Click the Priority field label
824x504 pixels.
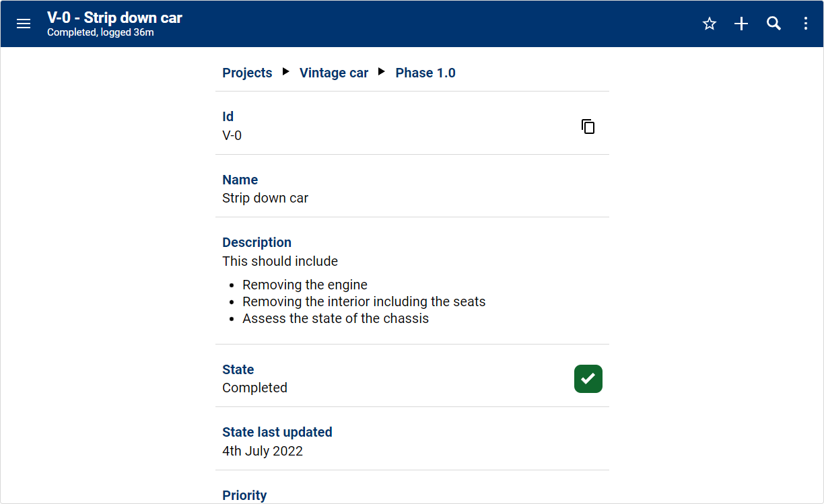pos(244,495)
